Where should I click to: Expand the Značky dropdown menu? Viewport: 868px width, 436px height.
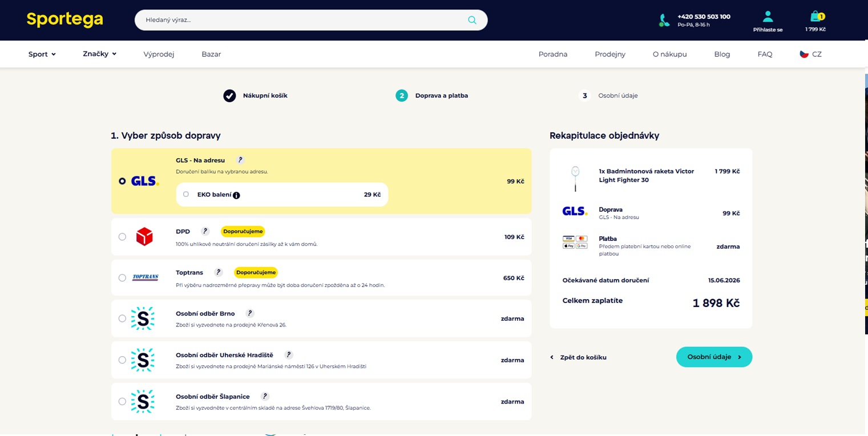(99, 54)
